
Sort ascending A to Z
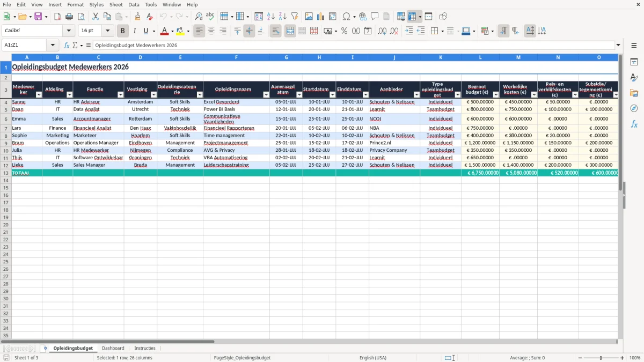point(271,17)
